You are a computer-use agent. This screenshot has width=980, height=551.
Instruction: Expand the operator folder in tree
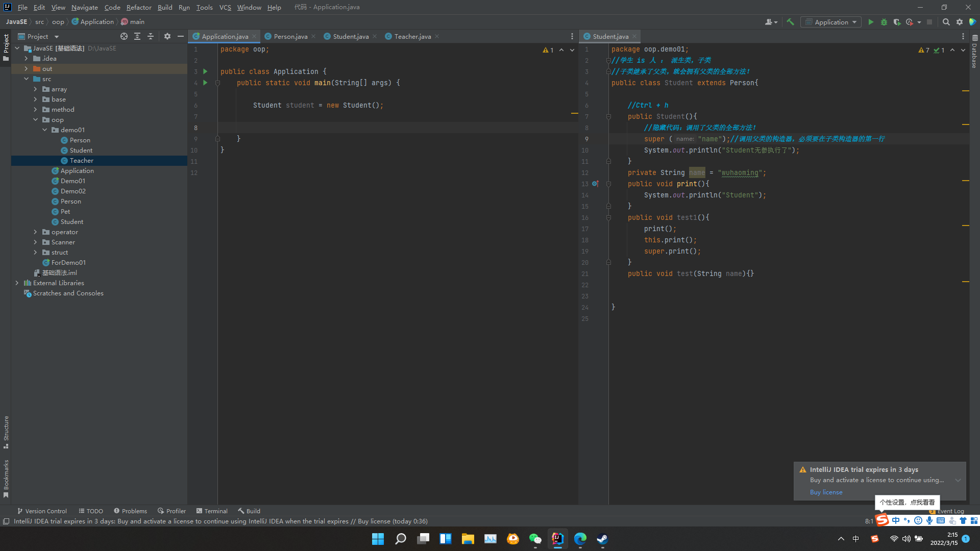pyautogui.click(x=35, y=232)
